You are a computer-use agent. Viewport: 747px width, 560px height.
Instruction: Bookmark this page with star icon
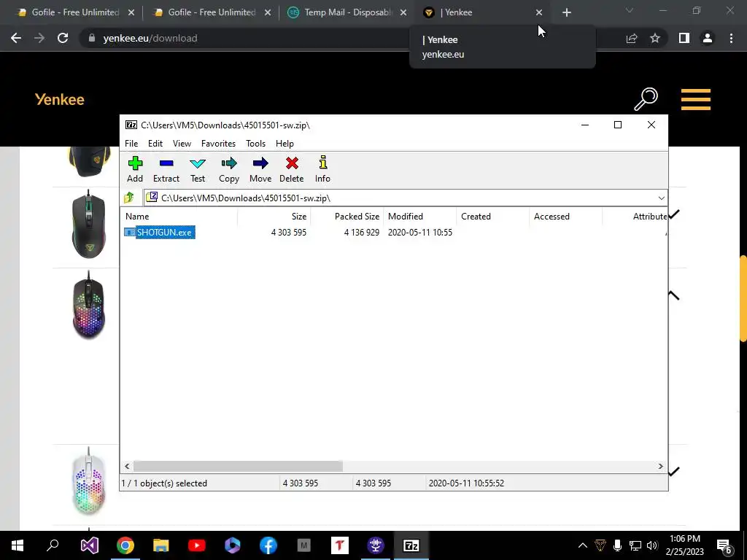[x=655, y=38]
